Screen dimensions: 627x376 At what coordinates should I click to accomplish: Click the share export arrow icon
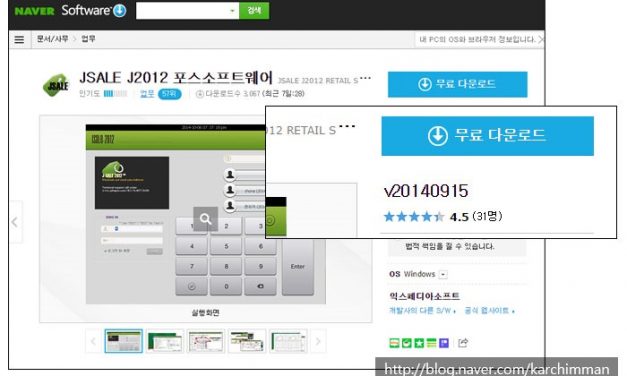(463, 342)
